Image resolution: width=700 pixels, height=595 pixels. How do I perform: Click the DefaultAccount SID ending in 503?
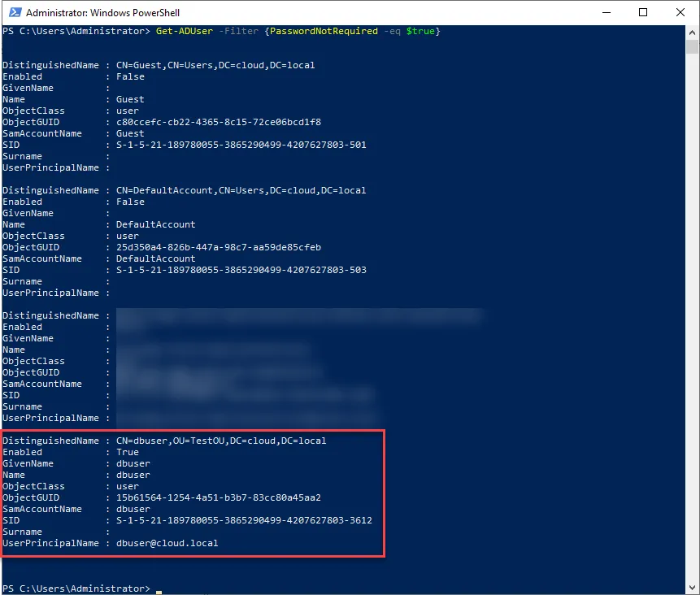[x=241, y=270]
